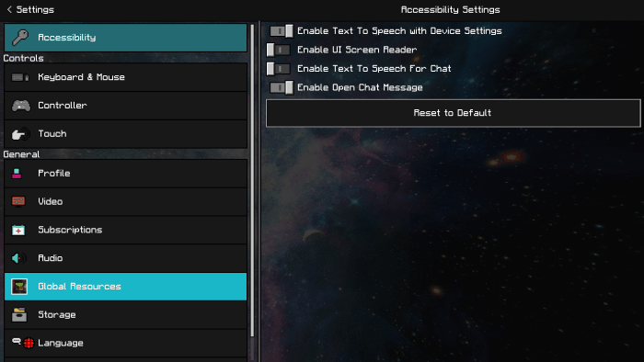Turn on Text To Speech For Chat
The image size is (644, 362).
point(279,69)
